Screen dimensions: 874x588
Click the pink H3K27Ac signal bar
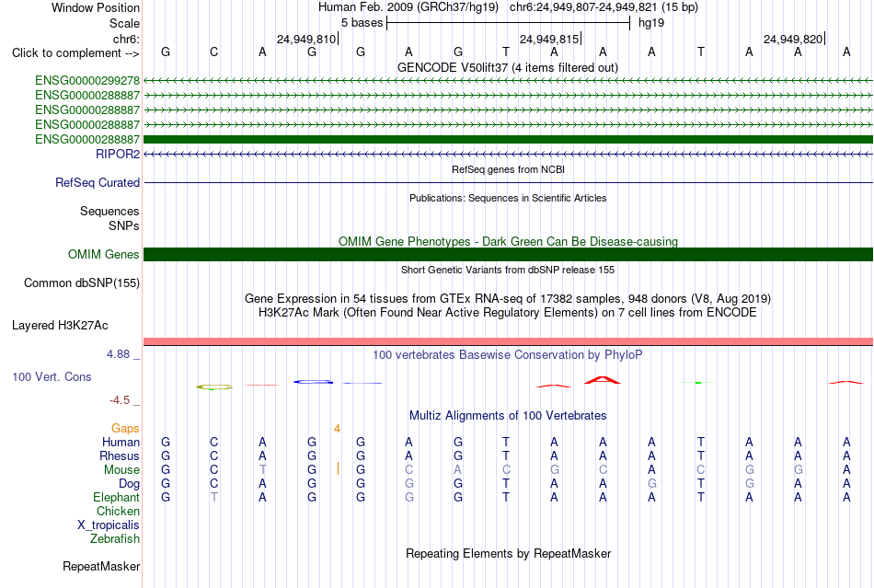coord(508,341)
